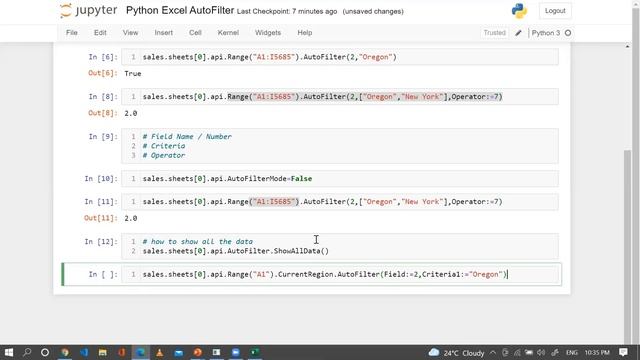Click the pencil edit mode icon

pyautogui.click(x=518, y=33)
